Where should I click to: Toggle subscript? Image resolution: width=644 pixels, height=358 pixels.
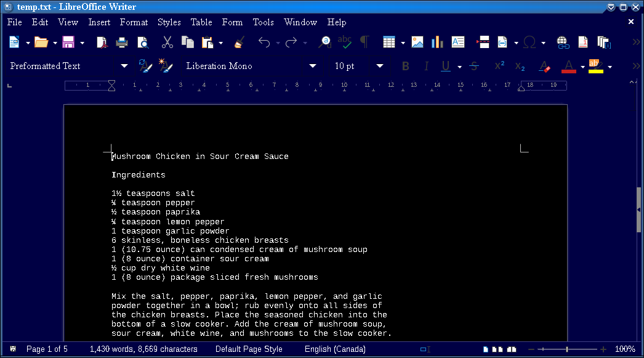pyautogui.click(x=520, y=67)
